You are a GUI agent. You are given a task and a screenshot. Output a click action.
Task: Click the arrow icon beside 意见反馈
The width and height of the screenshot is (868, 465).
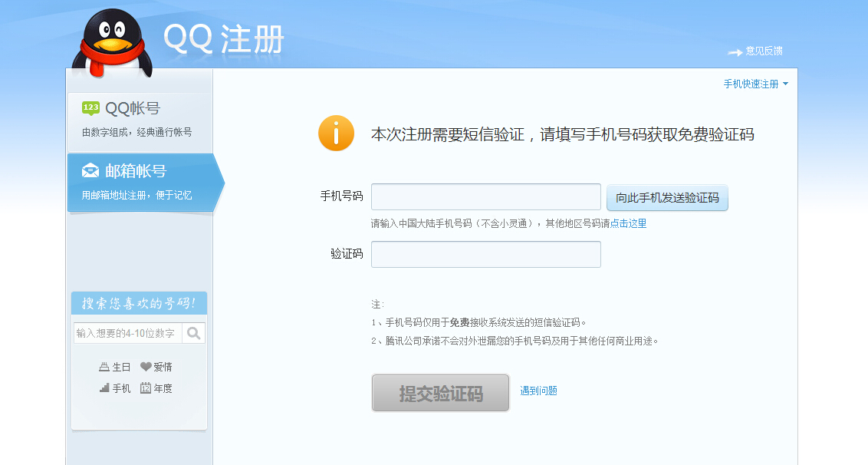[735, 52]
